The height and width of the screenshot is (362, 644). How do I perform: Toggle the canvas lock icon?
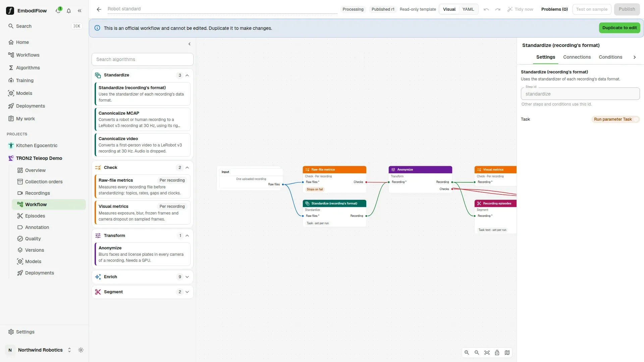click(497, 353)
